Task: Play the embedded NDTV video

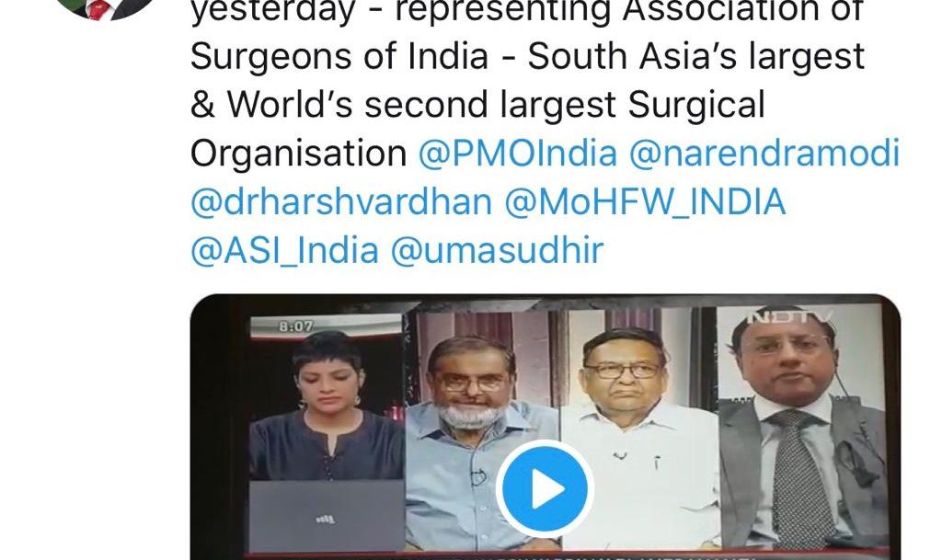Action: click(545, 488)
